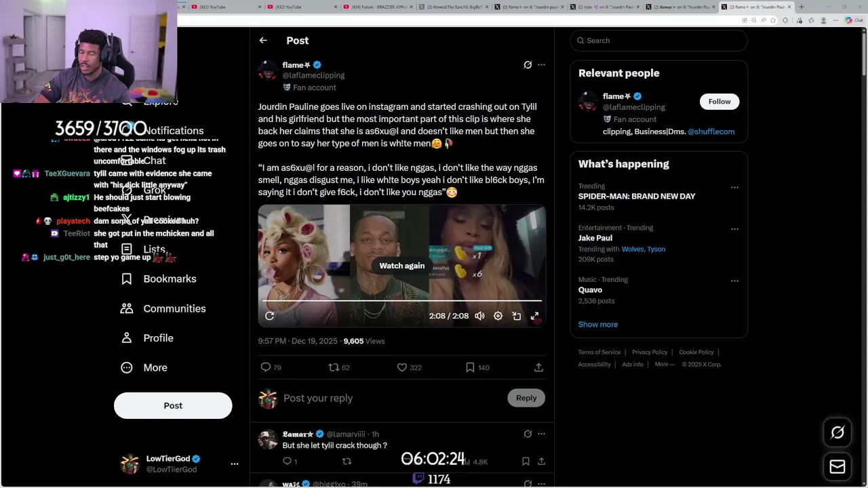Open the Privacy Policy footer link
Screen dimensions: 868x488
click(650, 352)
